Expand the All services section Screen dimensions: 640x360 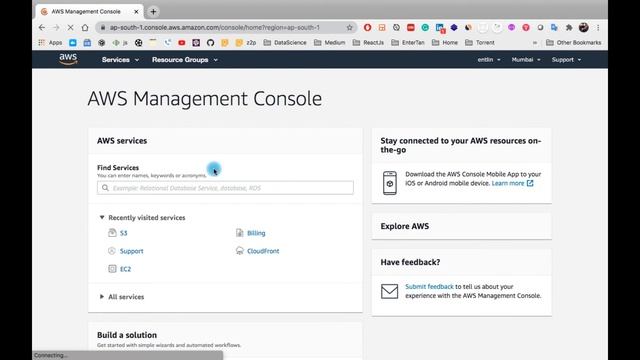coord(102,296)
